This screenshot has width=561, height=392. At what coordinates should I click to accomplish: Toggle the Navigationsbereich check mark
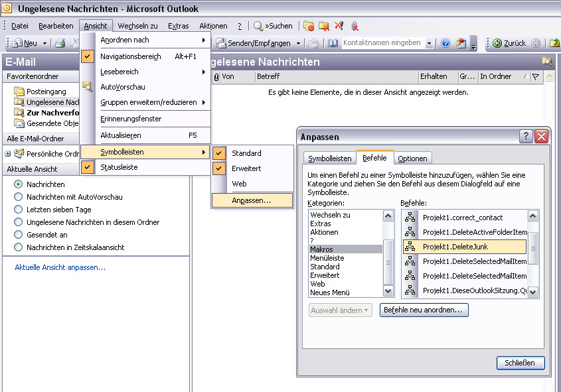pyautogui.click(x=87, y=56)
